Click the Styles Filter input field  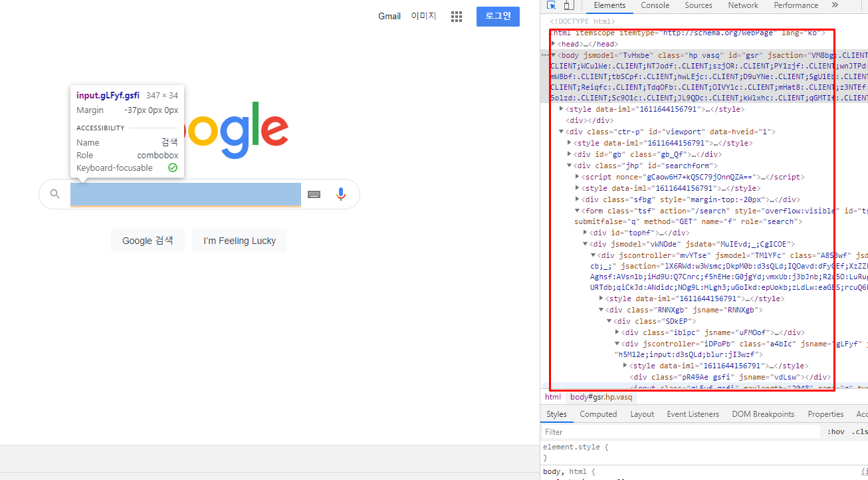(681, 432)
